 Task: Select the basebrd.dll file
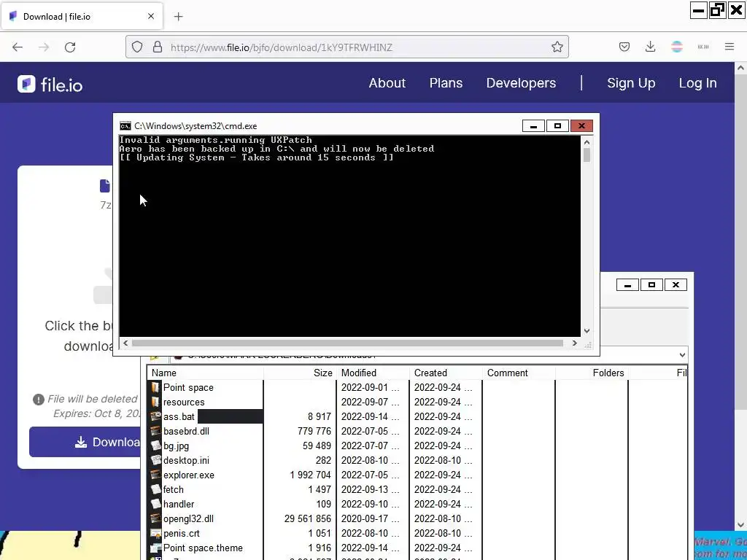click(186, 432)
